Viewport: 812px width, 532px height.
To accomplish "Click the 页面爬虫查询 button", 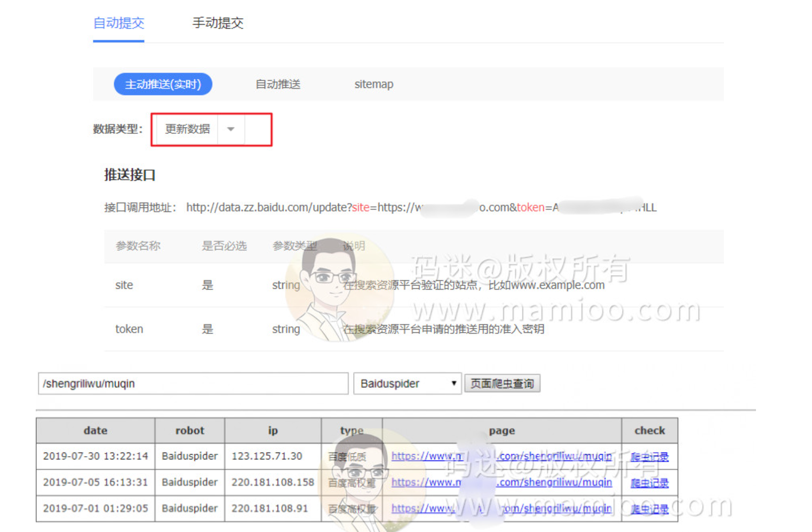I will (x=502, y=384).
